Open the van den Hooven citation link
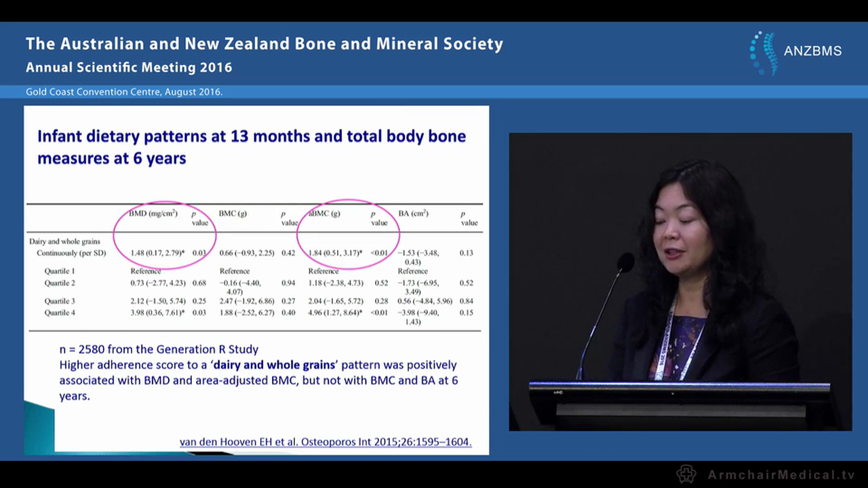Viewport: 868px width, 488px height. (x=325, y=441)
